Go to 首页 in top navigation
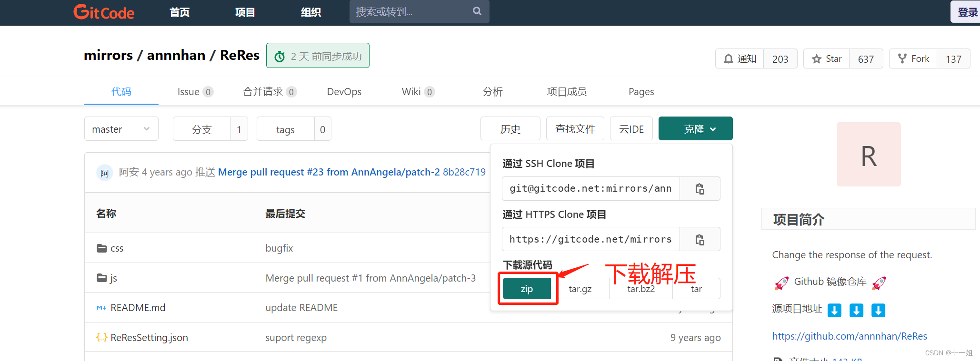This screenshot has height=361, width=980. (180, 12)
